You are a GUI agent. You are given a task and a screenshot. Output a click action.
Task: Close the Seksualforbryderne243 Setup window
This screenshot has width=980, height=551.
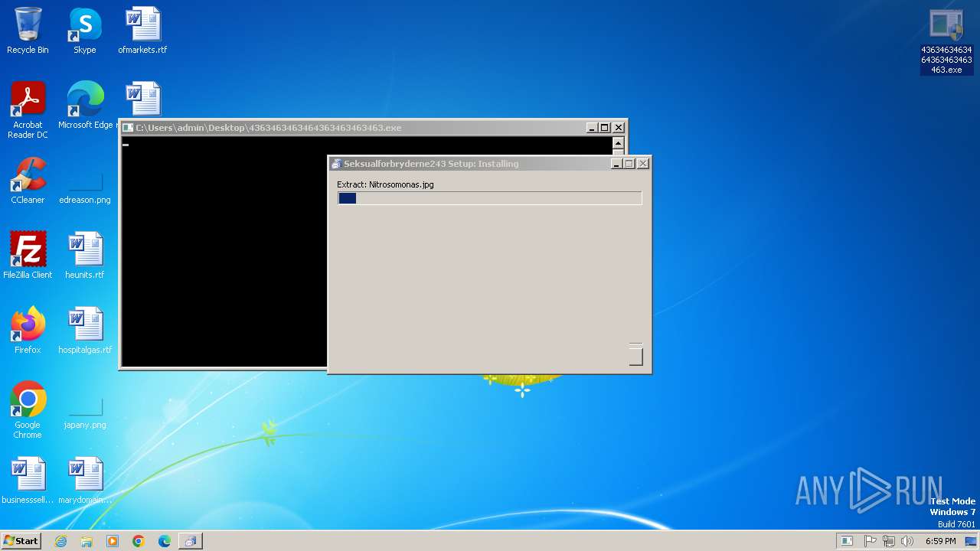[643, 164]
